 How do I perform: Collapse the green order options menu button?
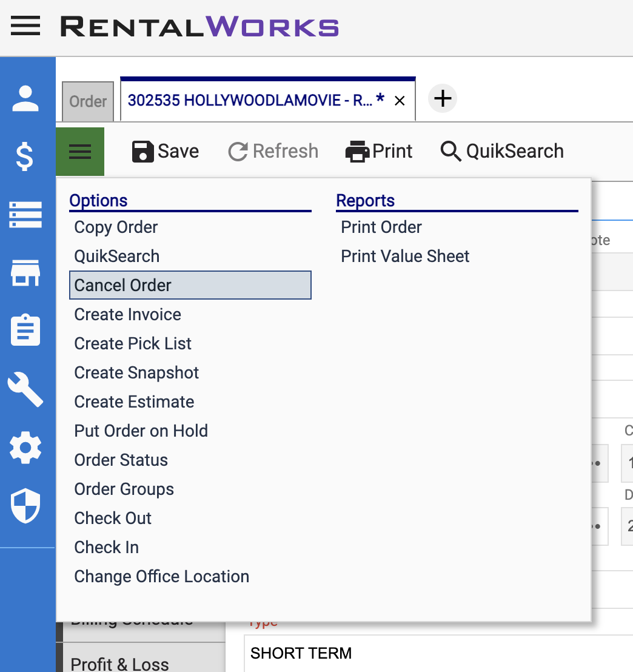coord(80,152)
